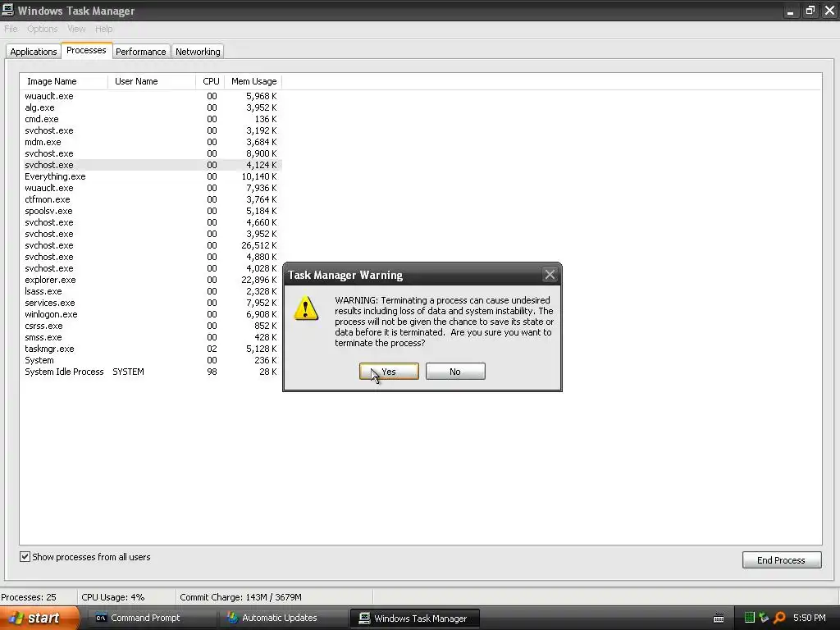Select the taskmgr.exe process
840x630 pixels.
click(x=151, y=349)
